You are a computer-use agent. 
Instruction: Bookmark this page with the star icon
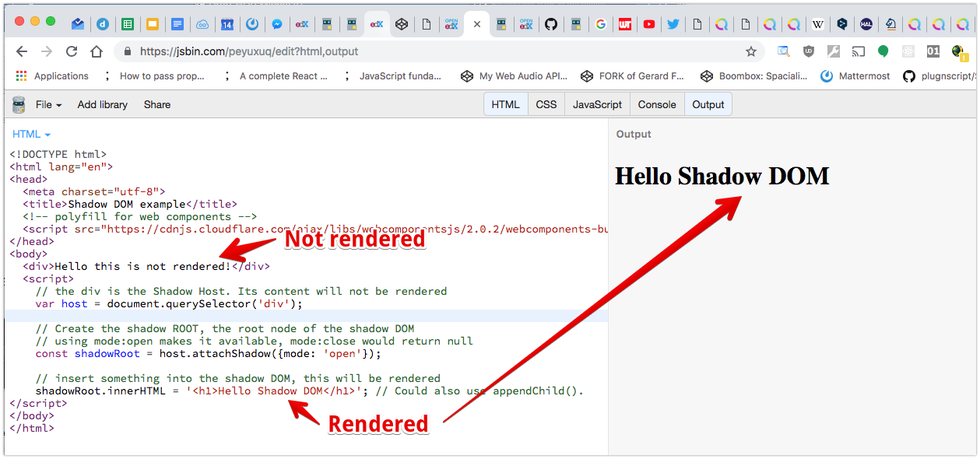[x=750, y=51]
